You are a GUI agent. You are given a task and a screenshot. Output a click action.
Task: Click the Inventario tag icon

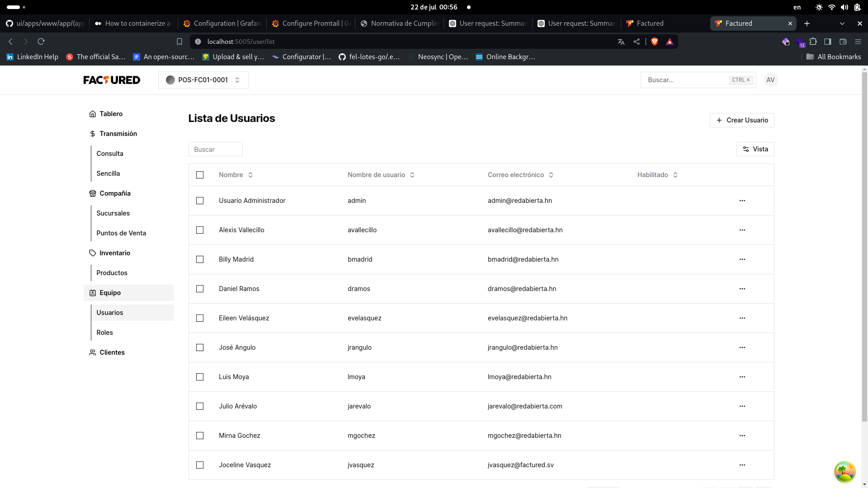tap(93, 253)
